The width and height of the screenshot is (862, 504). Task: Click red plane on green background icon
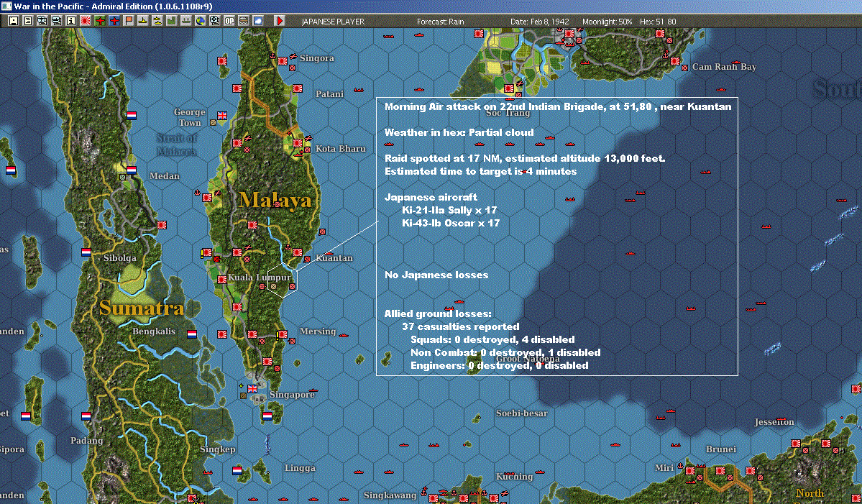coord(100,21)
